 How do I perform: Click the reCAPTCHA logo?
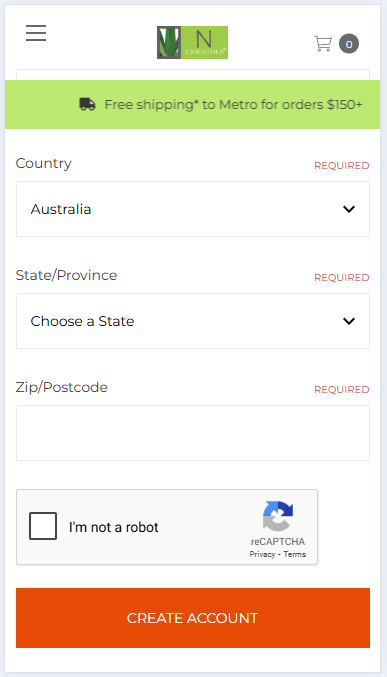[x=278, y=516]
